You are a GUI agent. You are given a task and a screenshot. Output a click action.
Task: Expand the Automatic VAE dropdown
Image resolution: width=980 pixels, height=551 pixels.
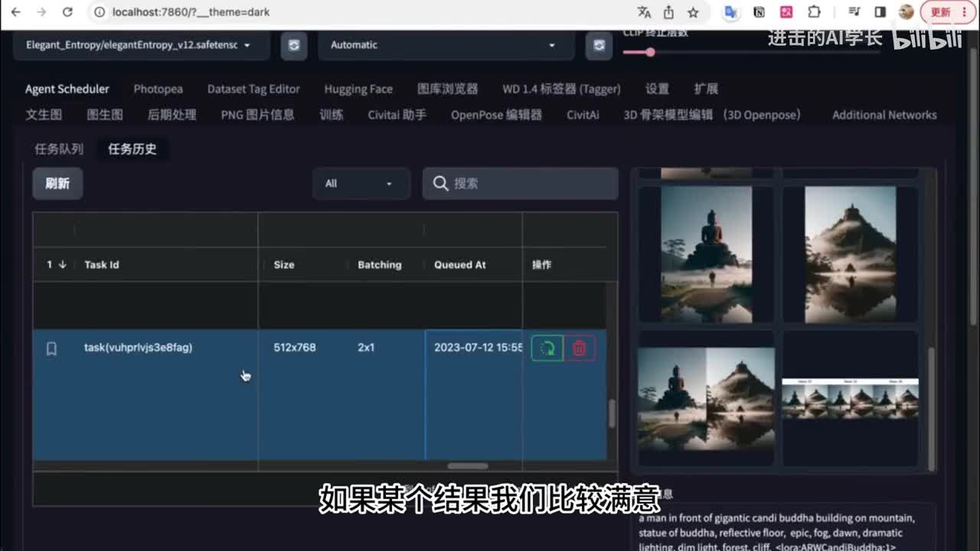(x=444, y=45)
